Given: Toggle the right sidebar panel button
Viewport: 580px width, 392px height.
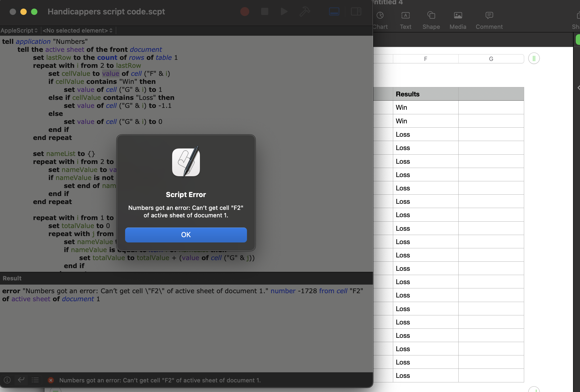Looking at the screenshot, I should pos(356,11).
